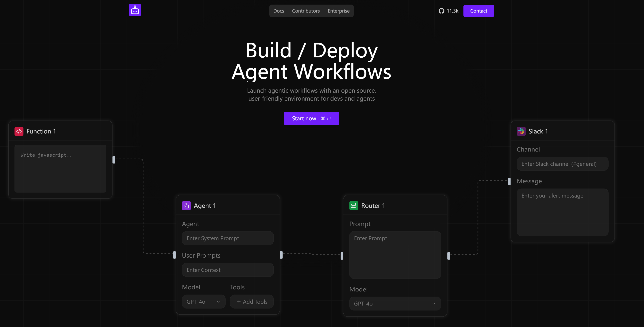
Task: Click the Enter Slack channel input
Action: pos(562,164)
